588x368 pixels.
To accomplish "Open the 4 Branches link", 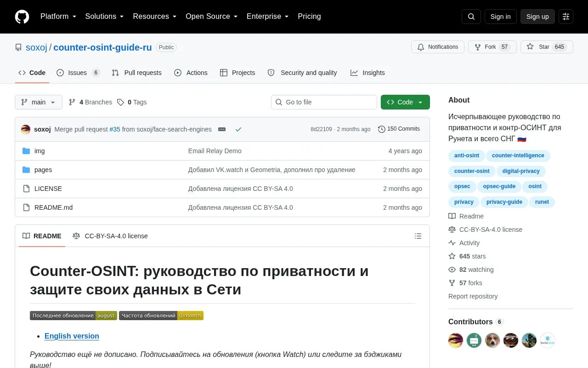I will tap(90, 102).
